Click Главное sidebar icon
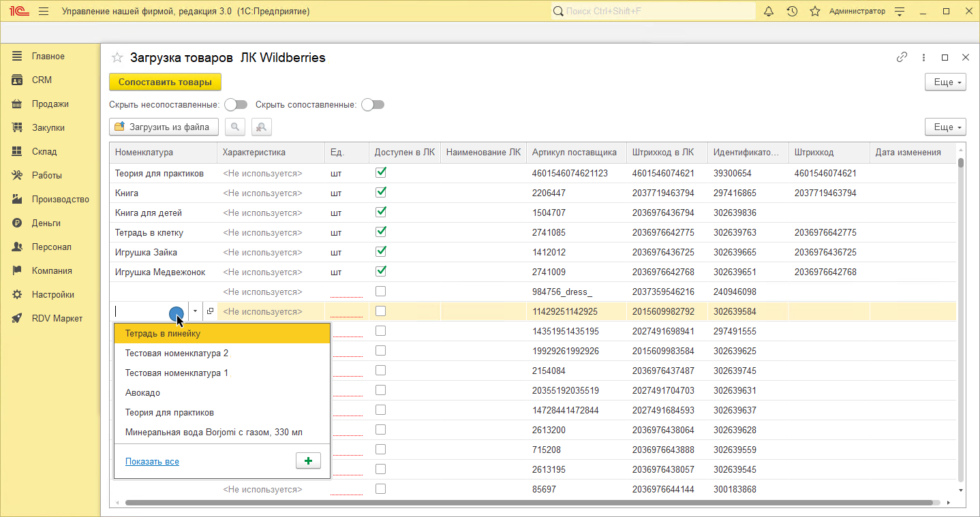Screen dimensions: 980x517 (17, 56)
